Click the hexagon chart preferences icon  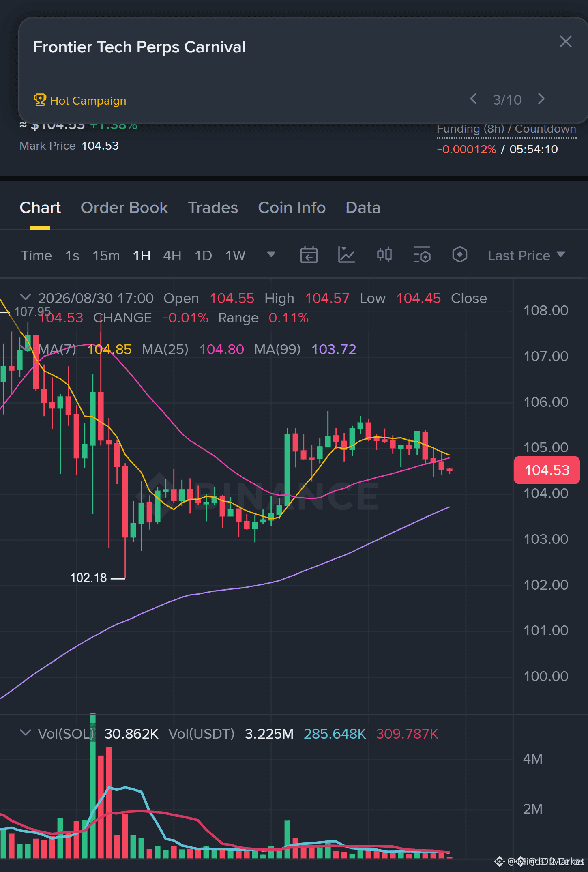pyautogui.click(x=459, y=255)
